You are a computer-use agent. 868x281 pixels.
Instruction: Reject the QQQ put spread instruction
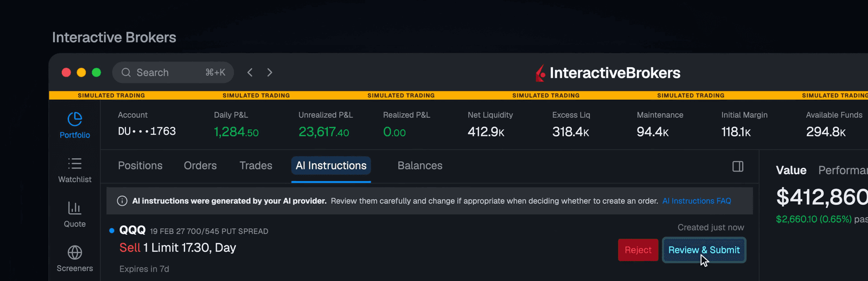[x=638, y=250]
